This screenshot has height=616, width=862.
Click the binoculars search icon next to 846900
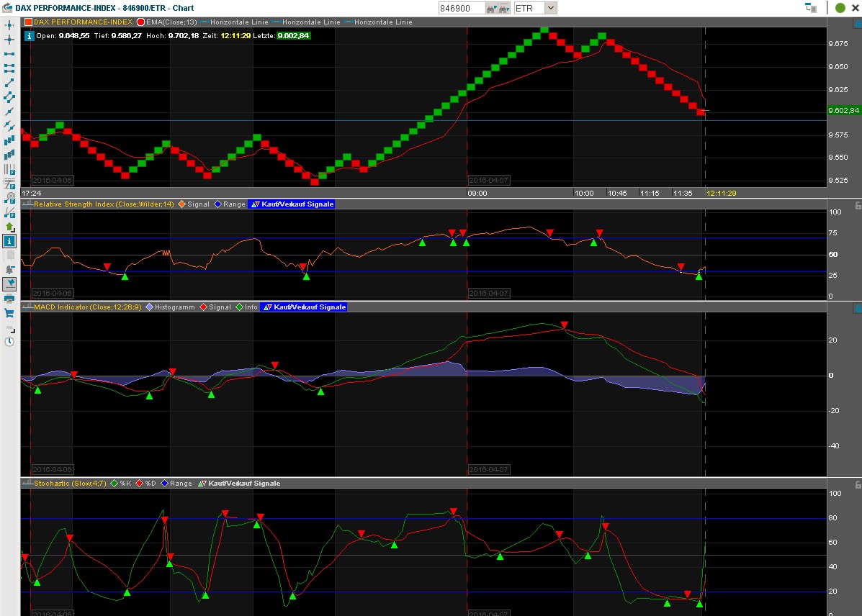pos(491,8)
